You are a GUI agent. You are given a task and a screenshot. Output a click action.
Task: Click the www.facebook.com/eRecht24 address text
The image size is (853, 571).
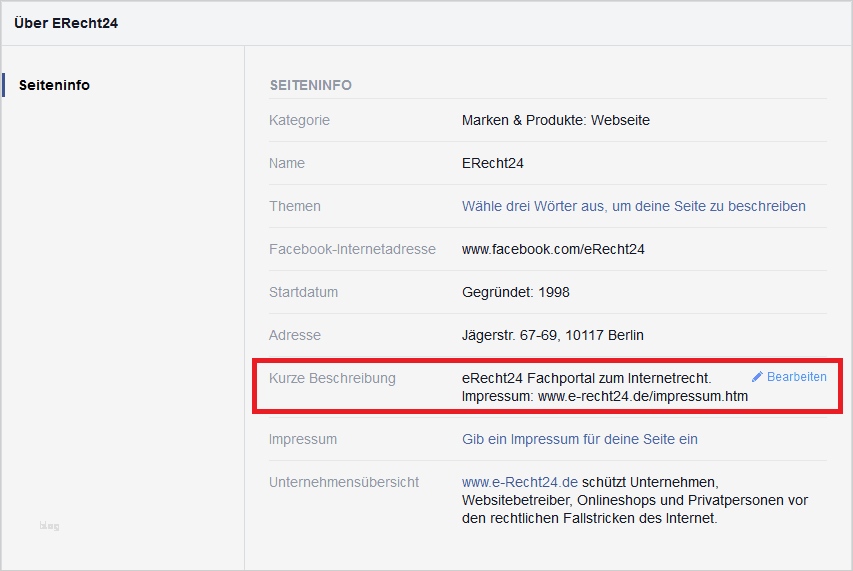pos(553,249)
